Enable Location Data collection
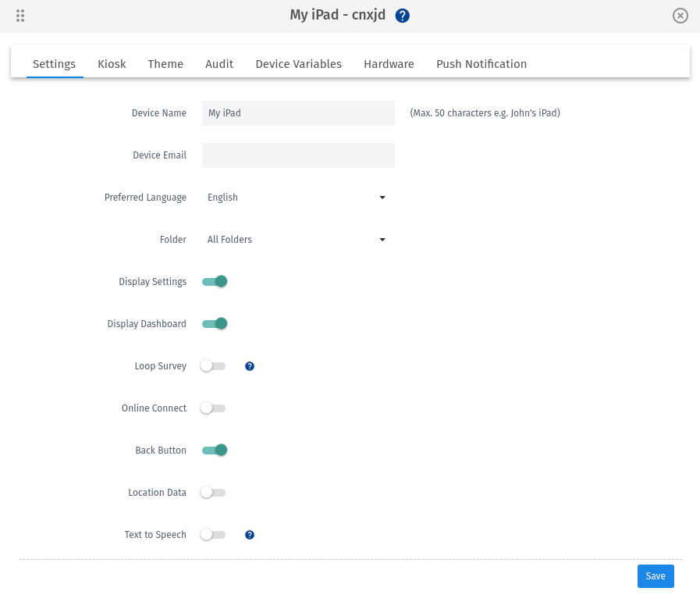The image size is (700, 595). point(212,492)
